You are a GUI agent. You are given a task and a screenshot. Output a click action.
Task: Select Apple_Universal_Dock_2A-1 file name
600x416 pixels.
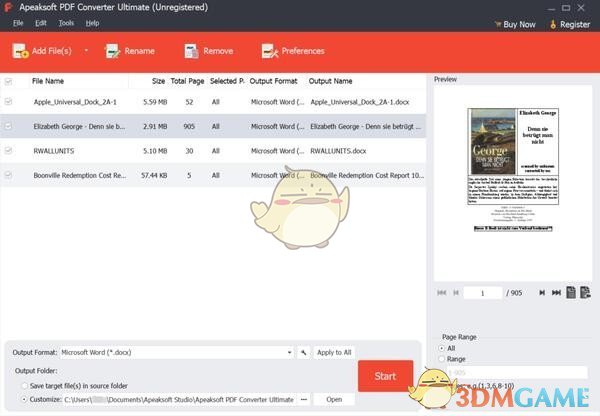coord(75,102)
